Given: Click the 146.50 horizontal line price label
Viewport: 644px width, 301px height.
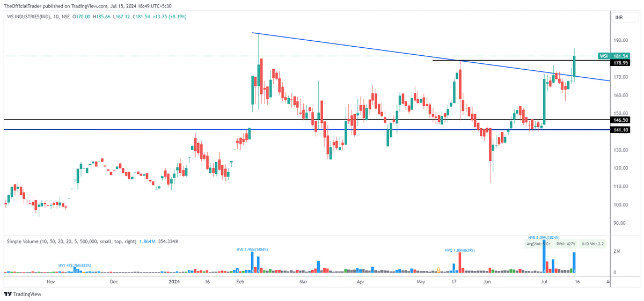Looking at the screenshot, I should (621, 120).
